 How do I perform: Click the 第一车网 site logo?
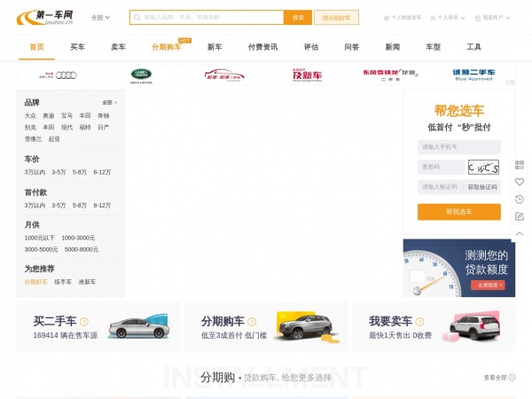[x=45, y=18]
